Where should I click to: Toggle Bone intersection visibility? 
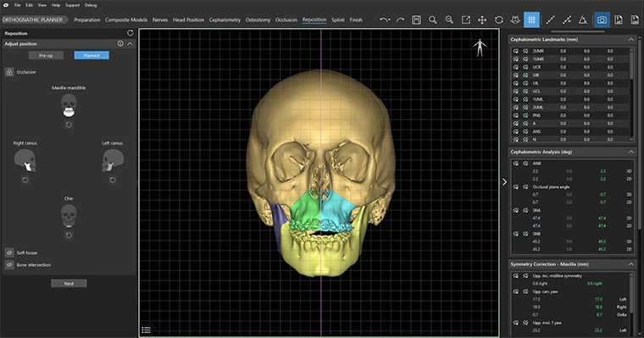pos(9,265)
